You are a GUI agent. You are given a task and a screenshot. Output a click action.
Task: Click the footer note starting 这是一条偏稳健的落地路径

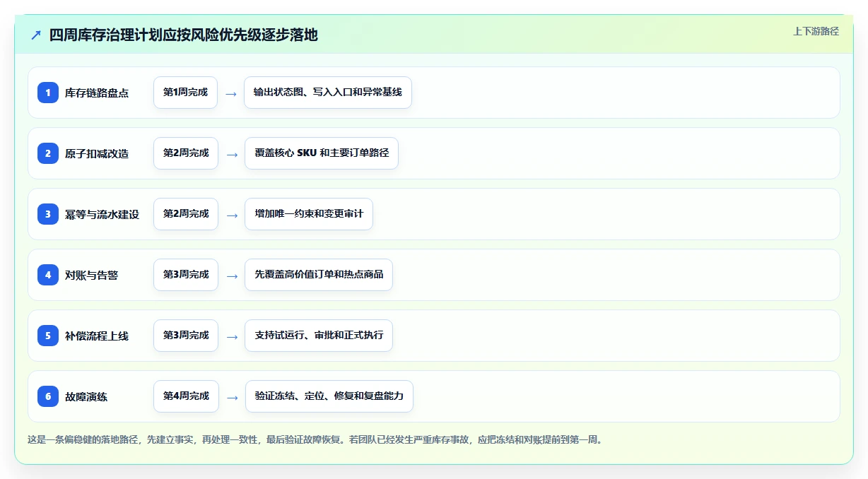pos(315,439)
